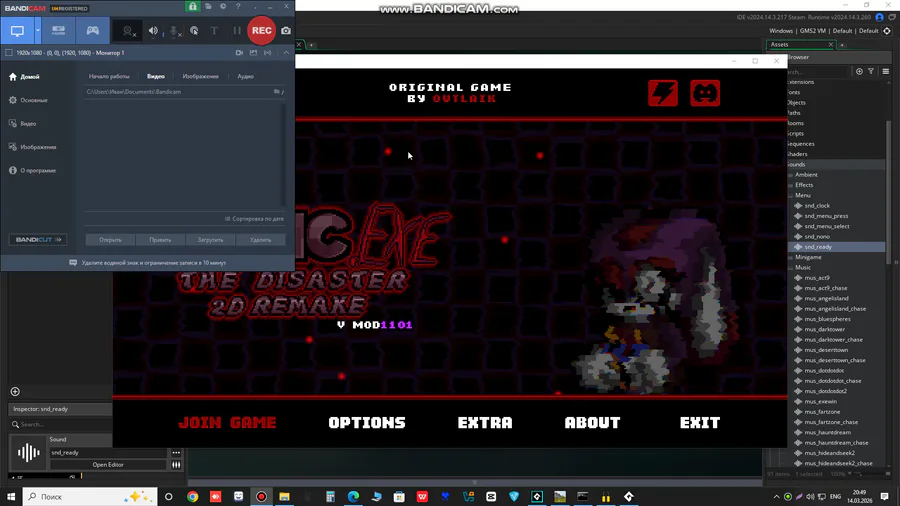Click JOIN GAME in the game menu
The width and height of the screenshot is (900, 506).
(x=227, y=423)
